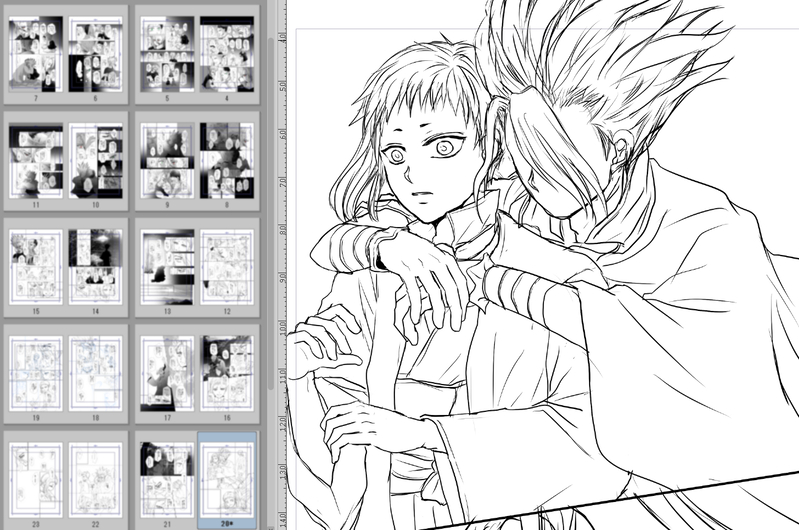Select page 12 sketch thumbnail
Screen dimensions: 799x530
click(x=227, y=267)
